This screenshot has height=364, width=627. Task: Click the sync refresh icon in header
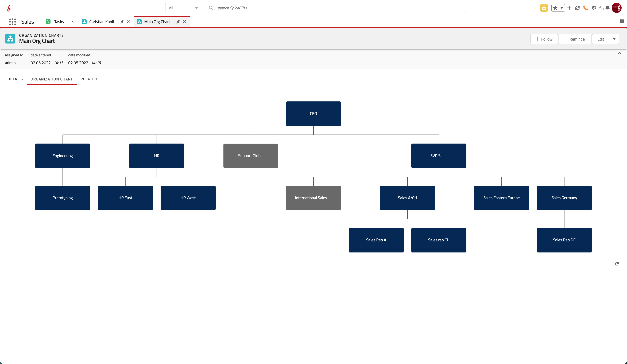pos(578,8)
